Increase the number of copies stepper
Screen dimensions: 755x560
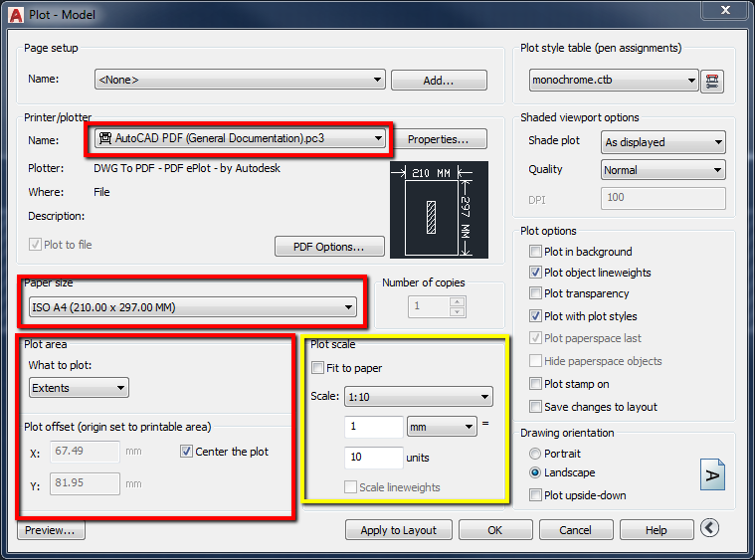[458, 301]
